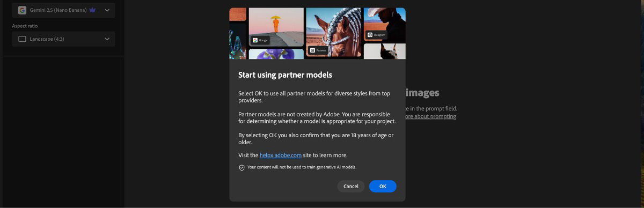This screenshot has width=644, height=208.
Task: Click the shield icon beside content training notice
Action: pyautogui.click(x=241, y=168)
